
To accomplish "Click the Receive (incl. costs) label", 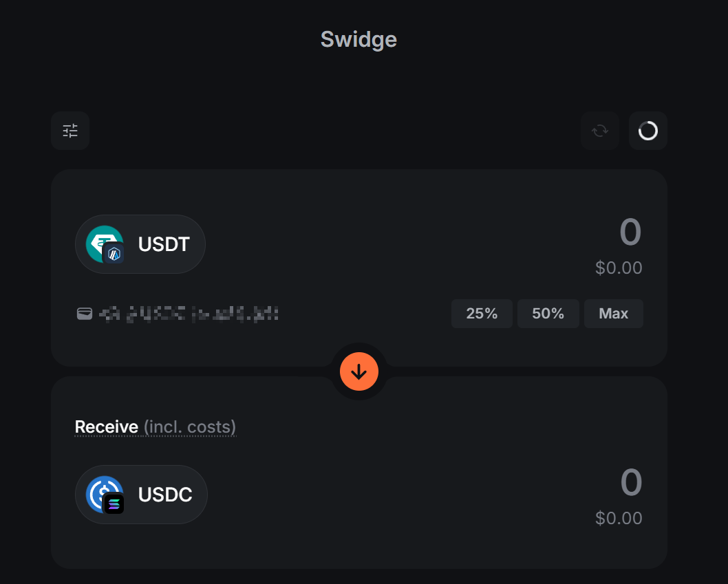I will point(156,427).
